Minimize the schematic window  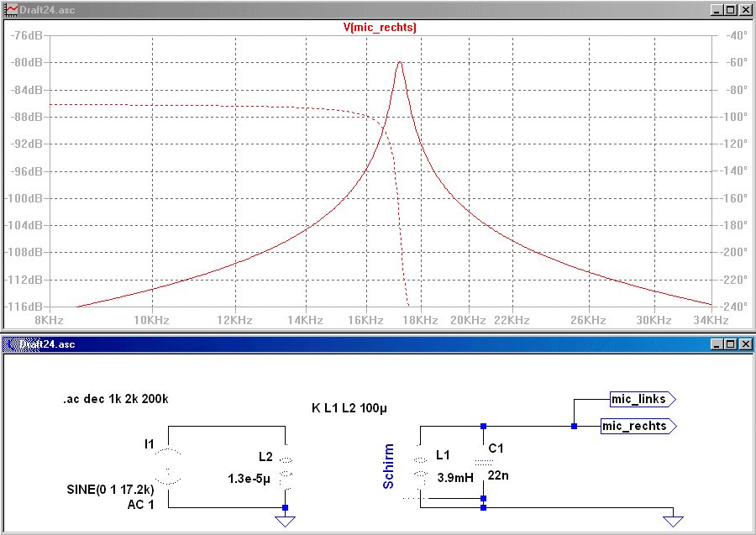pyautogui.click(x=717, y=344)
